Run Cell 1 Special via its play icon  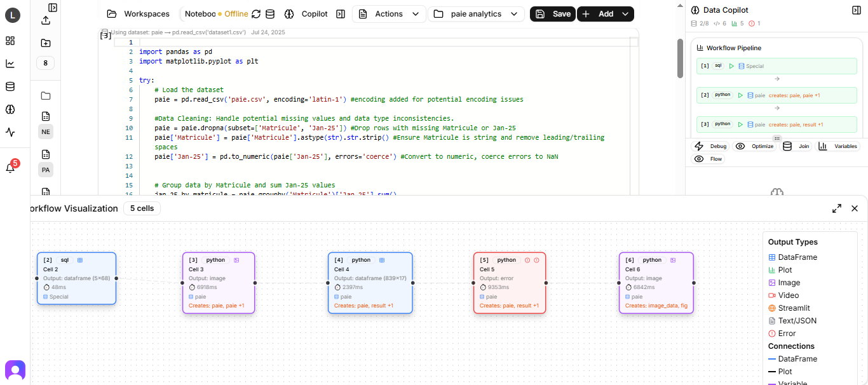tap(731, 65)
